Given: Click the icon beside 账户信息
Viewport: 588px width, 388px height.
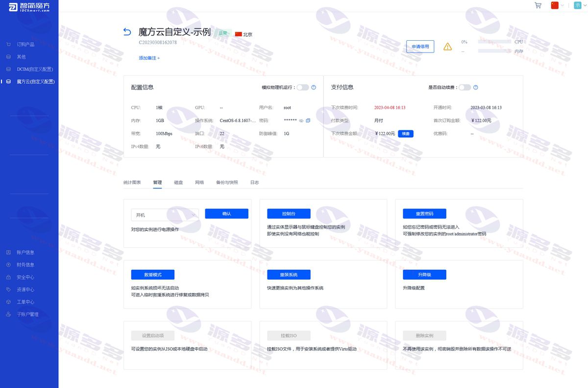Looking at the screenshot, I should [8, 253].
